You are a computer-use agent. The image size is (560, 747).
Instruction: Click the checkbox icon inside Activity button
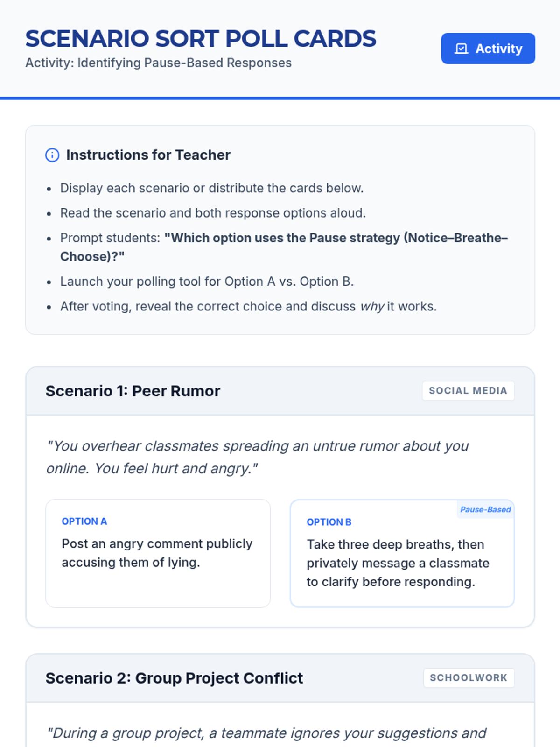(x=461, y=49)
